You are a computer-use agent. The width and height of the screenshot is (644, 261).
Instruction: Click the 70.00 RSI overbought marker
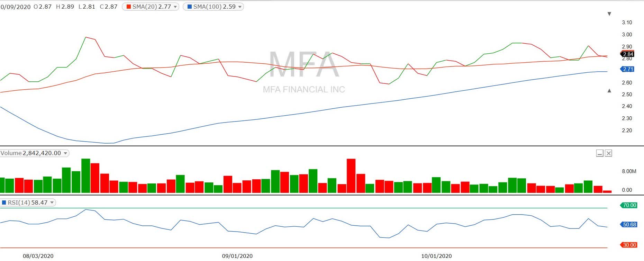coord(628,205)
